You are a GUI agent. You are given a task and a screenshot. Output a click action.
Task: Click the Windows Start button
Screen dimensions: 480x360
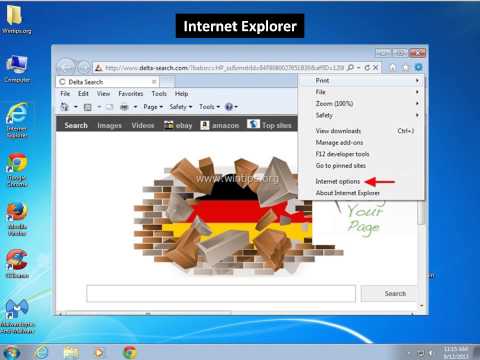tap(11, 352)
